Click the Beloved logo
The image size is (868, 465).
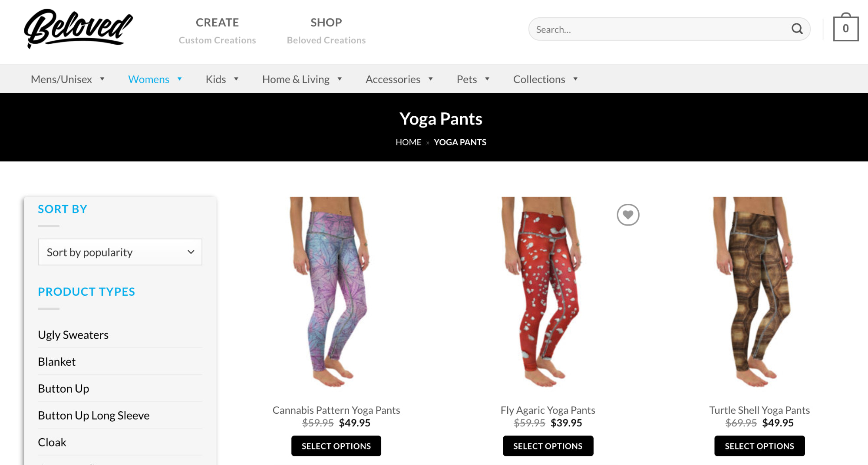[78, 28]
